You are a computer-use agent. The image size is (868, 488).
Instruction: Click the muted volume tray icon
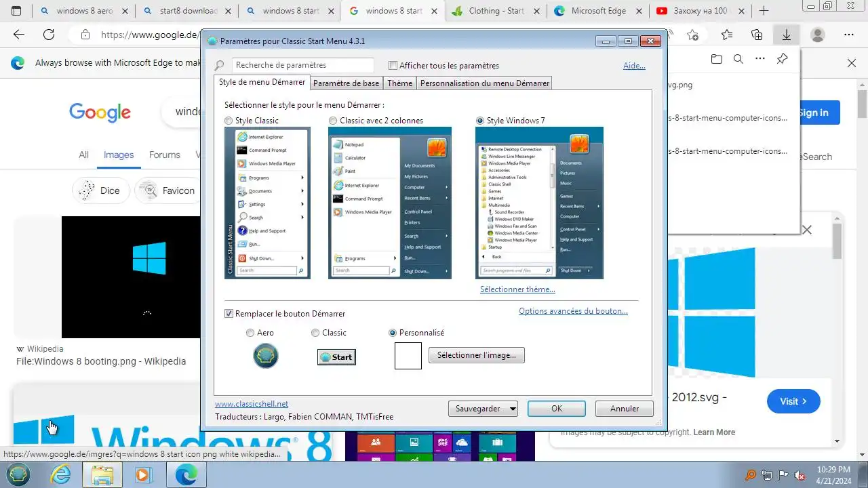800,475
